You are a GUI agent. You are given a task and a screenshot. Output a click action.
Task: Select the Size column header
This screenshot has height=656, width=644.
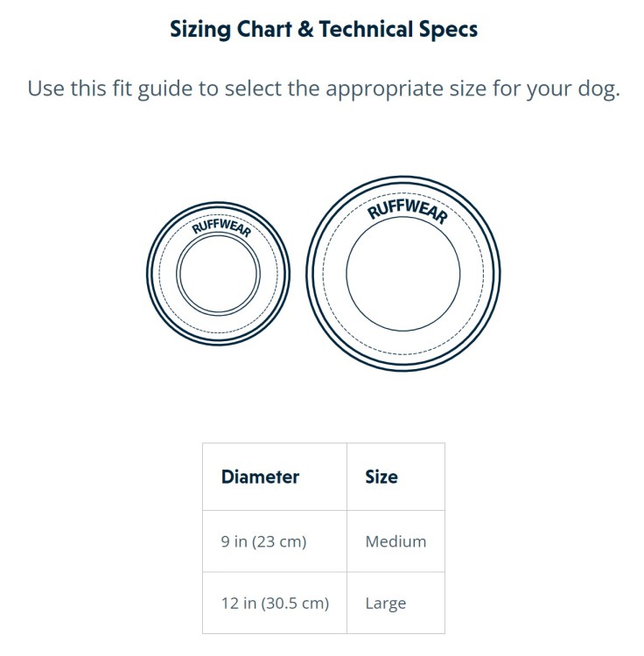pyautogui.click(x=395, y=477)
